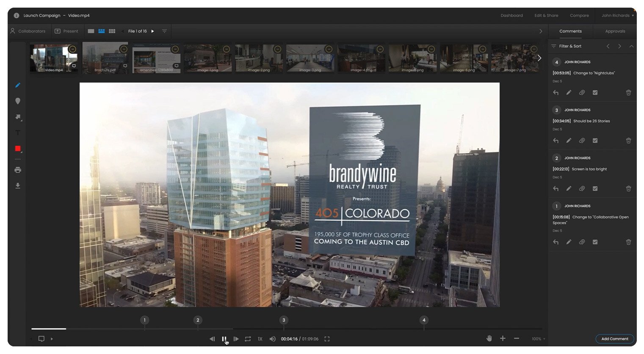Click the Present button

pos(66,31)
